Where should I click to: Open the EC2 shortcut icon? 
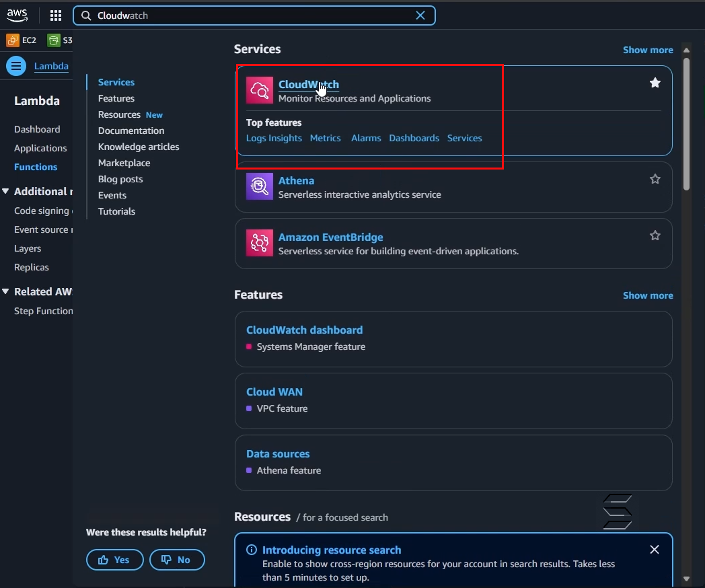pyautogui.click(x=13, y=40)
